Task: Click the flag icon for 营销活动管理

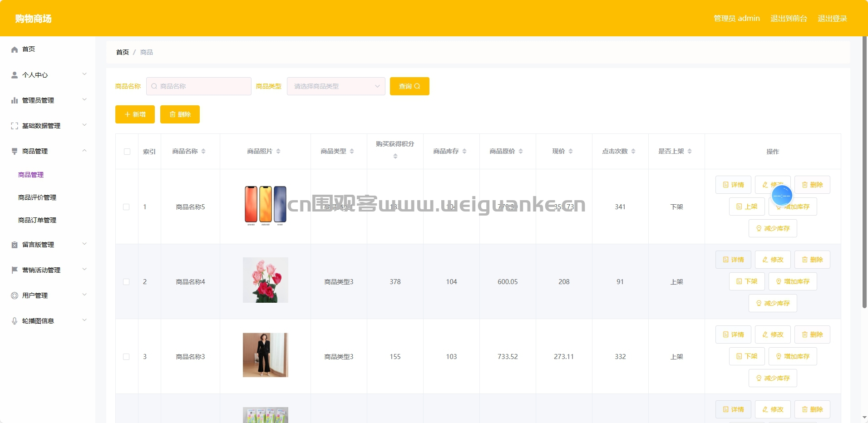Action: [15, 270]
